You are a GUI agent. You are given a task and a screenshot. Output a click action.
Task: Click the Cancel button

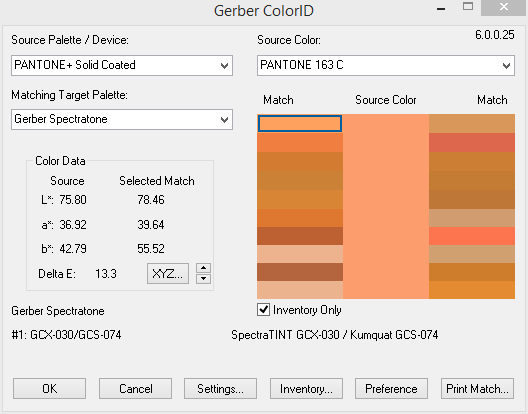pyautogui.click(x=135, y=389)
